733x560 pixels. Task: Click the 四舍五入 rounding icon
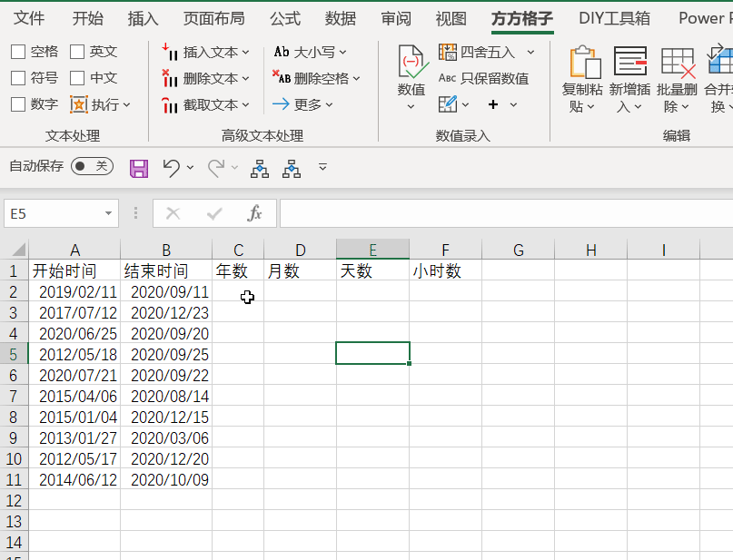coord(448,52)
